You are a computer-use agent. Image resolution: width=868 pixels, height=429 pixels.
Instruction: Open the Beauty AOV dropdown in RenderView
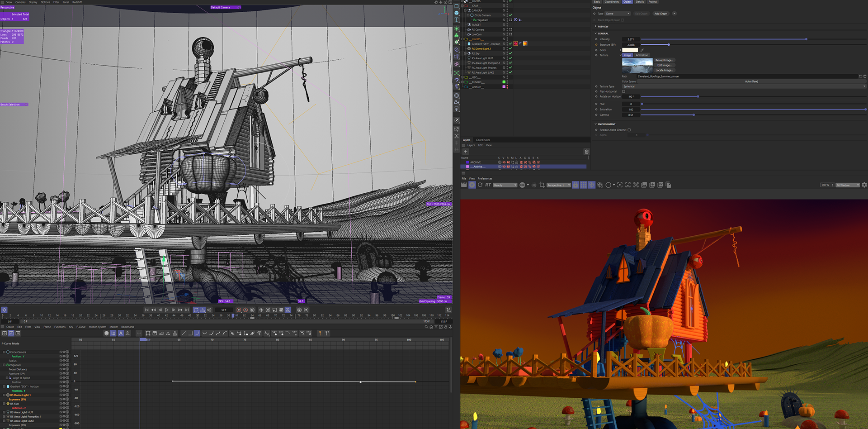[505, 185]
